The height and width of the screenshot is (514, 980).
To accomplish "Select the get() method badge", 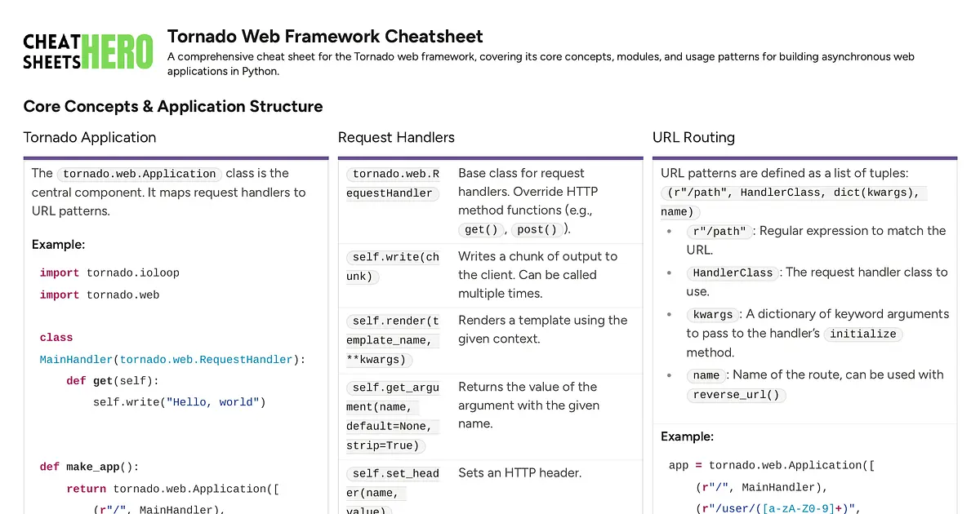I will (x=482, y=230).
